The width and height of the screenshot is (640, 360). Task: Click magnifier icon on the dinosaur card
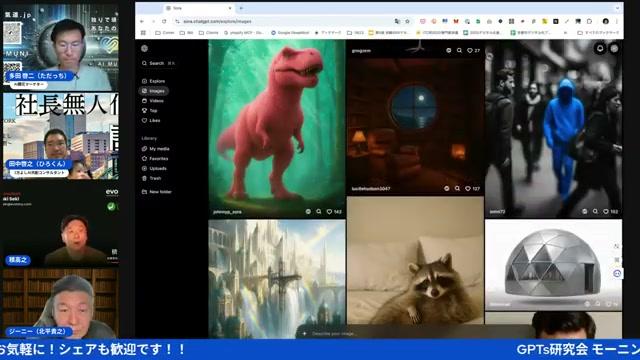point(319,212)
